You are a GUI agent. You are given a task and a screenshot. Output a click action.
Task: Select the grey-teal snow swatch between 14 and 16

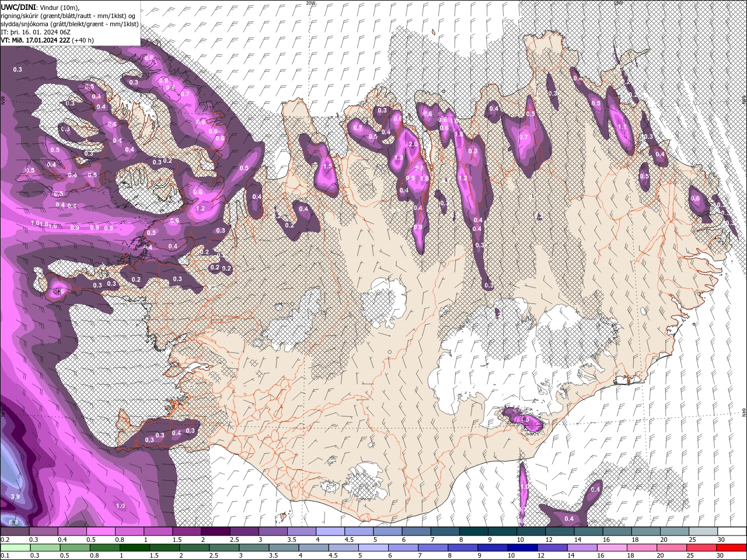pyautogui.click(x=588, y=531)
